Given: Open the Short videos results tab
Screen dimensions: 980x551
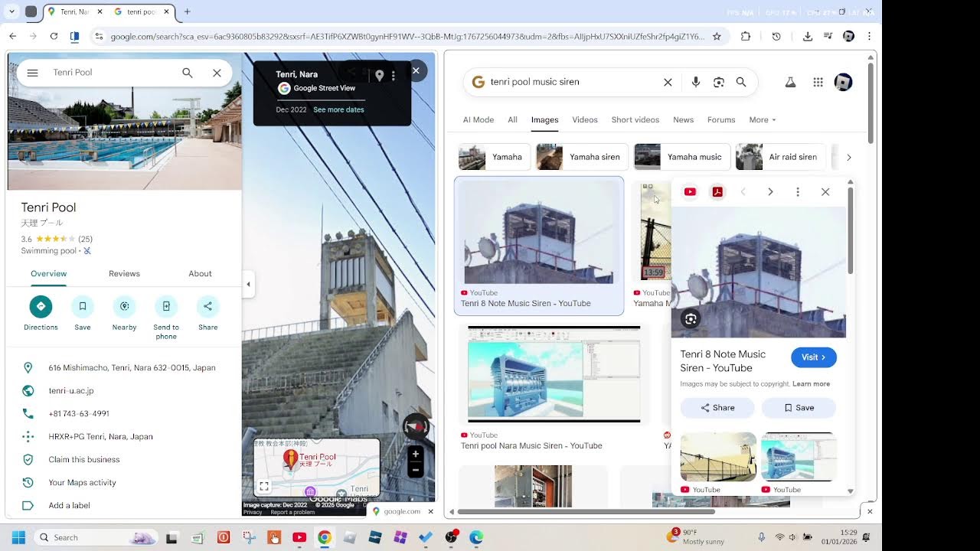Looking at the screenshot, I should 635,119.
